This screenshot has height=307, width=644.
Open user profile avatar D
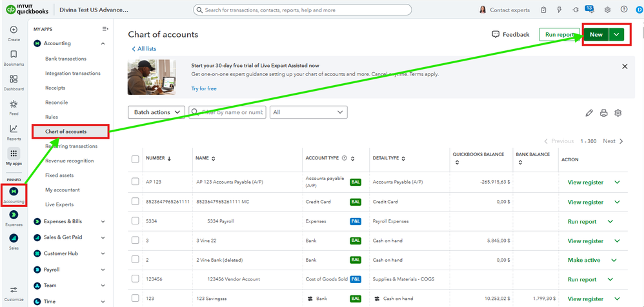pos(638,10)
